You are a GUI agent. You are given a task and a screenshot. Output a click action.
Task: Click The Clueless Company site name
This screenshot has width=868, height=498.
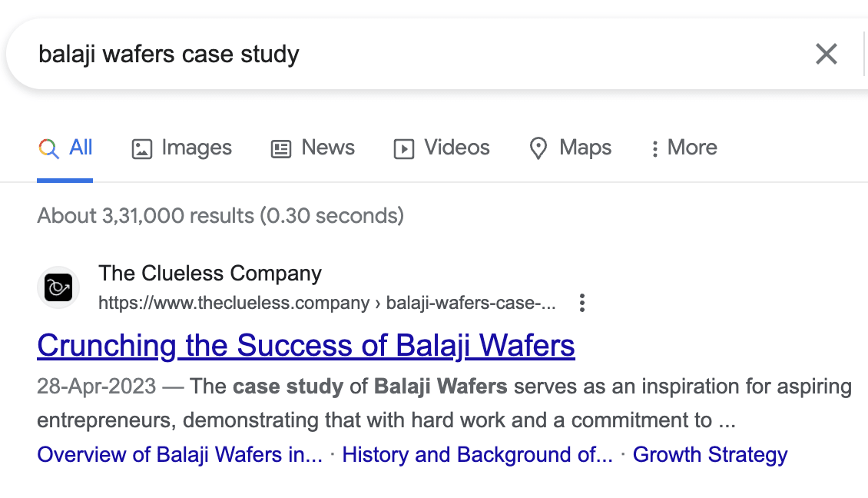click(210, 273)
